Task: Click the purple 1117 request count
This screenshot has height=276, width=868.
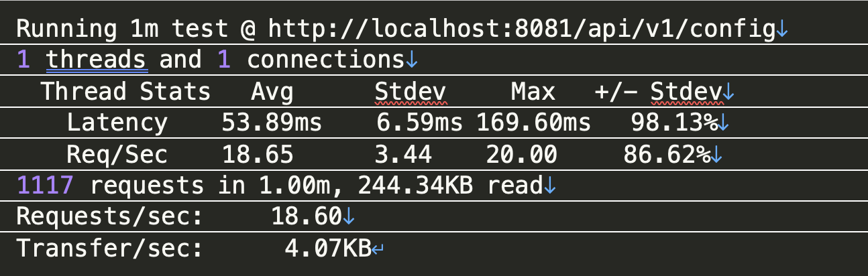Action: (x=45, y=186)
